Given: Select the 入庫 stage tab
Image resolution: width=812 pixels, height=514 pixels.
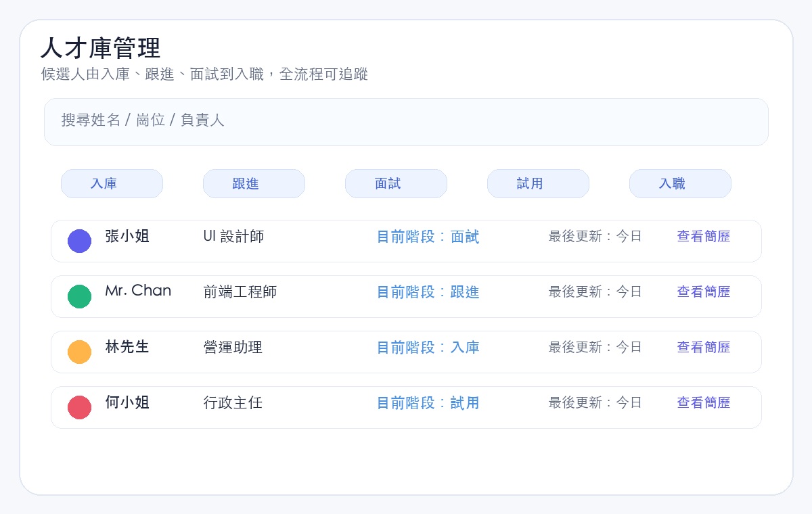Looking at the screenshot, I should pos(112,183).
